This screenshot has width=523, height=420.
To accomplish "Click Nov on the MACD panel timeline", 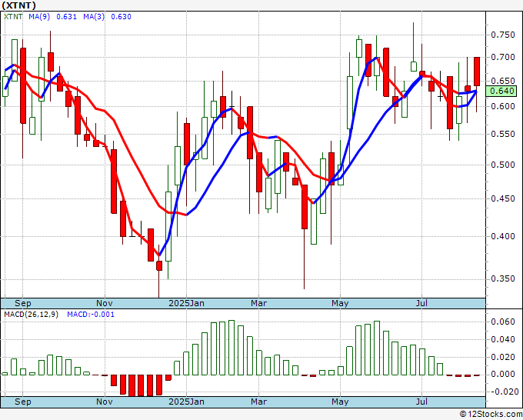I will pyautogui.click(x=105, y=402).
